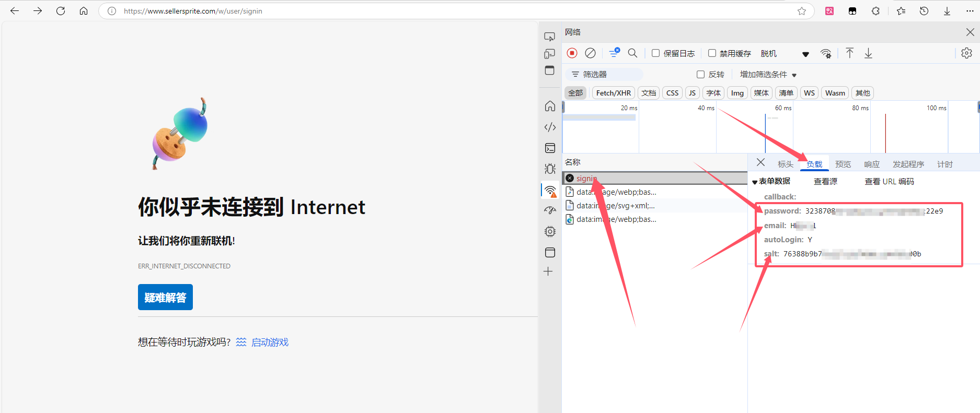The image size is (980, 413).
Task: Stop recording network log
Action: [x=572, y=53]
